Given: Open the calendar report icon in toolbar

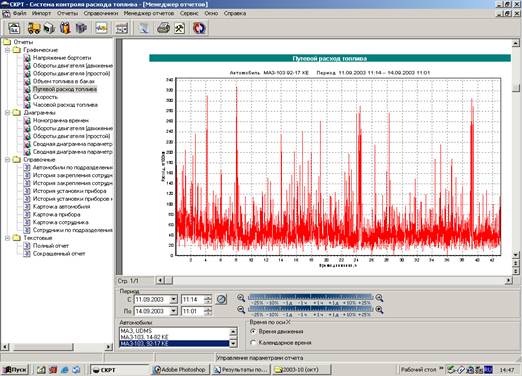Looking at the screenshot, I should 14,28.
